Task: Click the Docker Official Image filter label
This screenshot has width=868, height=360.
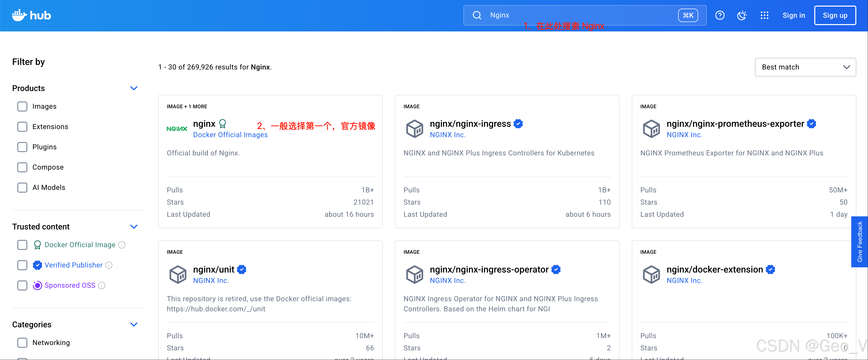Action: coord(80,245)
